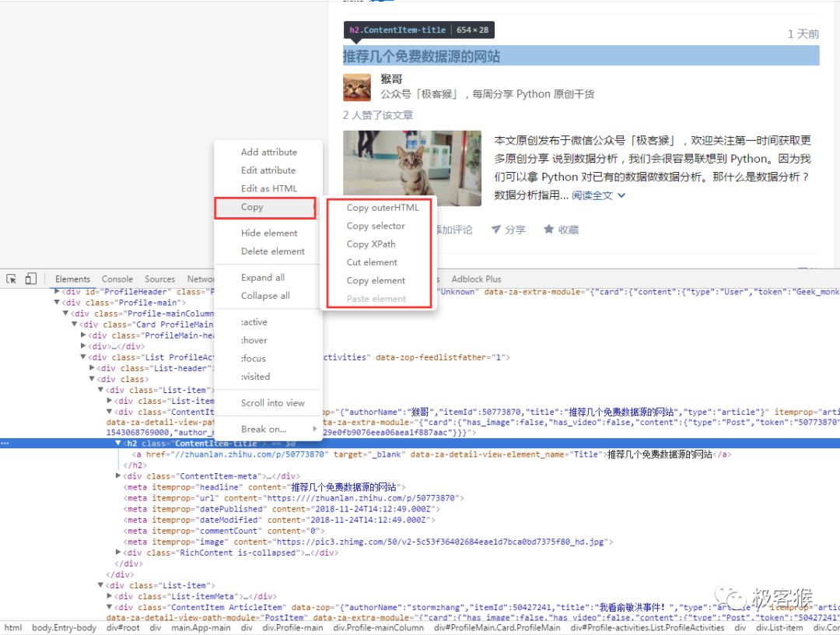Click the 分享 share button
Screen dimensions: 840x635
click(509, 230)
